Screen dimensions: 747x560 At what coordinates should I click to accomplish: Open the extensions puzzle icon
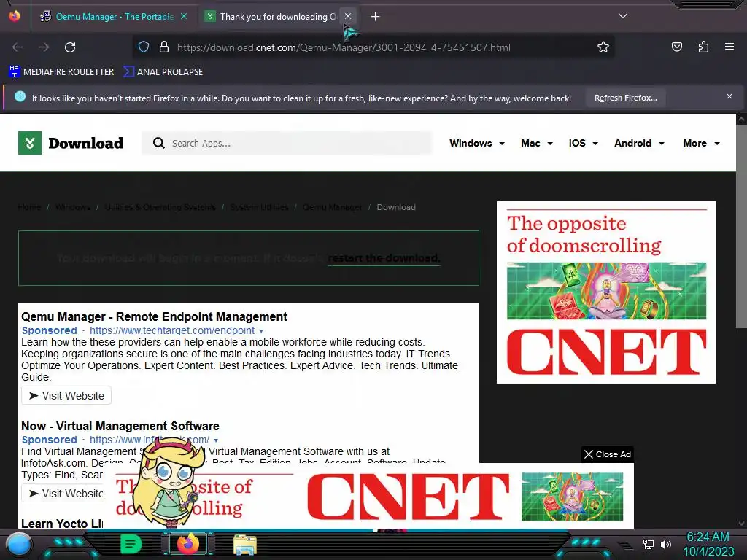coord(703,47)
